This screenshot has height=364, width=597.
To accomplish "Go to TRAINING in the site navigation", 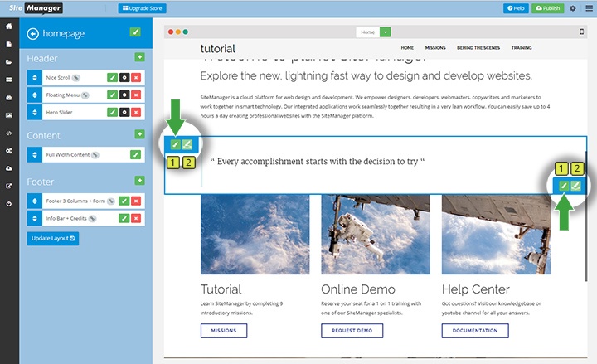I will tap(522, 48).
